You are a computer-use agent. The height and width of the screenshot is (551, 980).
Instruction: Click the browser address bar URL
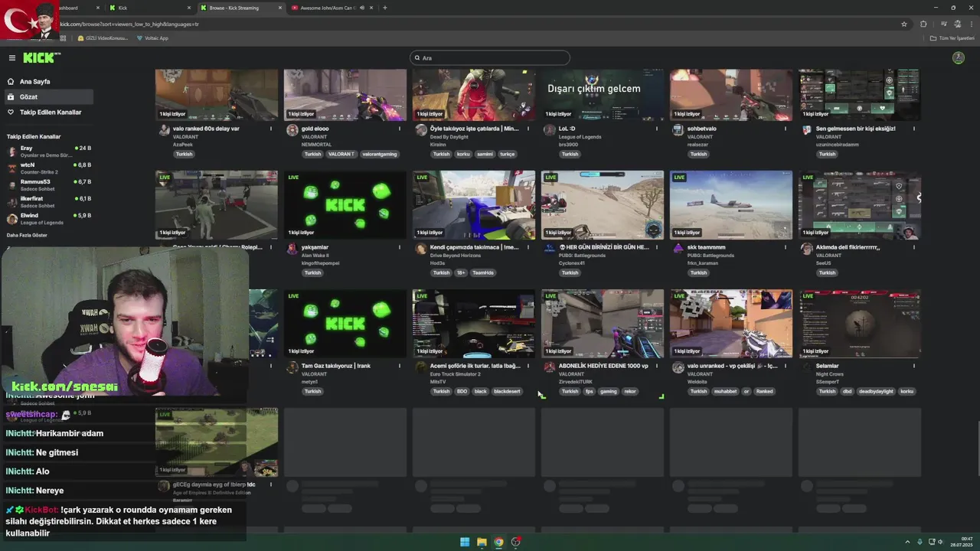point(129,24)
